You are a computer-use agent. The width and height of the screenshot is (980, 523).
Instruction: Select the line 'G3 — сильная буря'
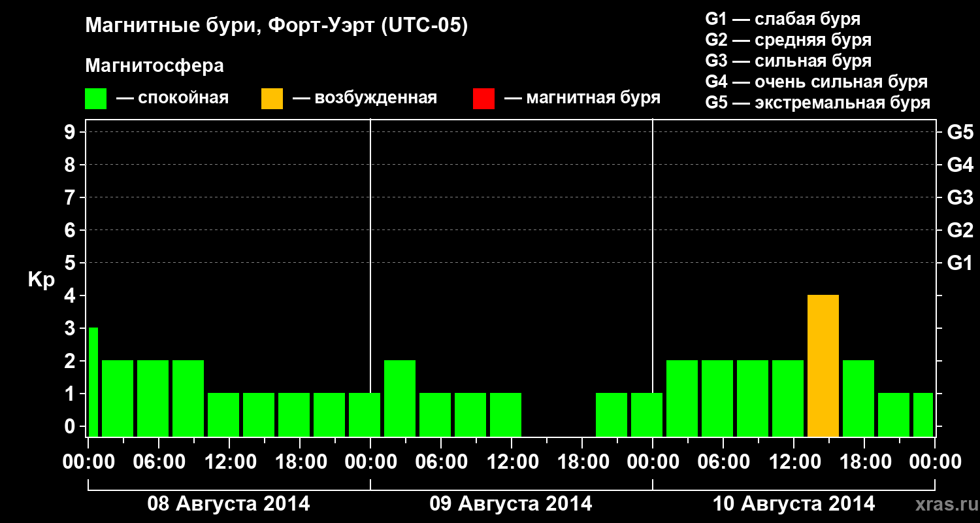pos(789,61)
